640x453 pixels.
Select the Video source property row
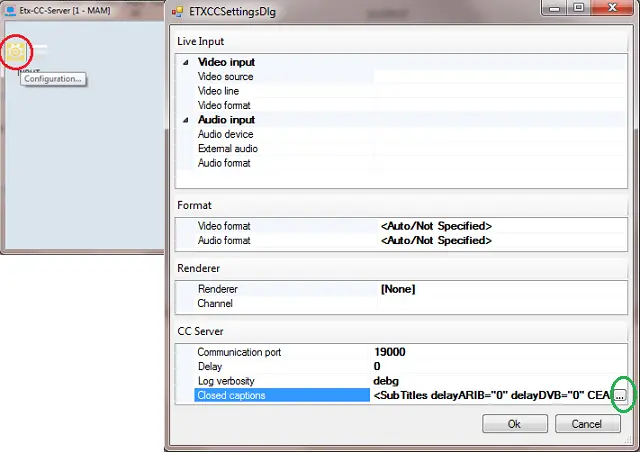(225, 77)
